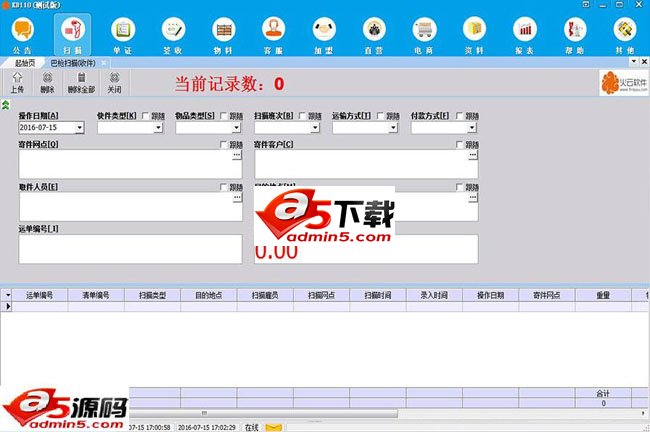Sort by the 运单编号 column header

tap(39, 295)
